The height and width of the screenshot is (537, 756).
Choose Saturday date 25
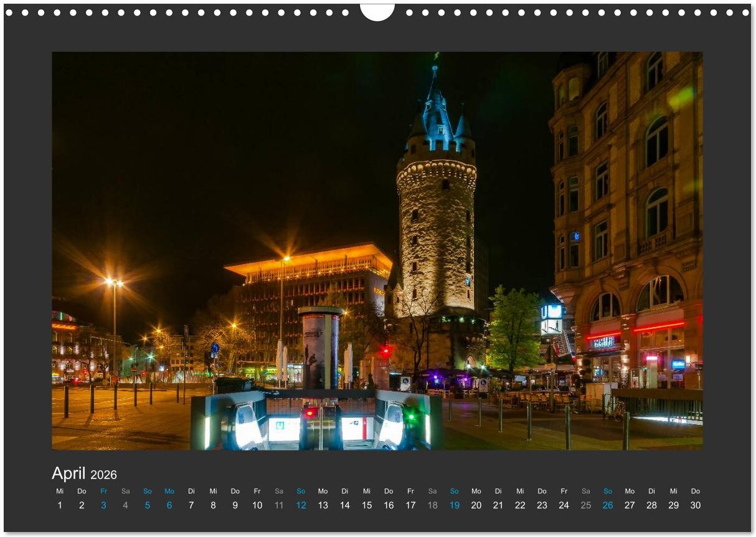[586, 505]
